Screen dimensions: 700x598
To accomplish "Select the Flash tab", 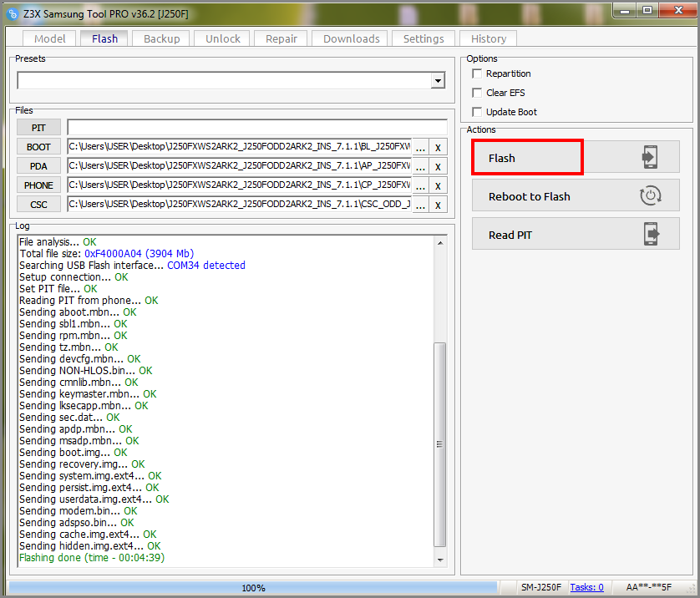I will click(104, 38).
